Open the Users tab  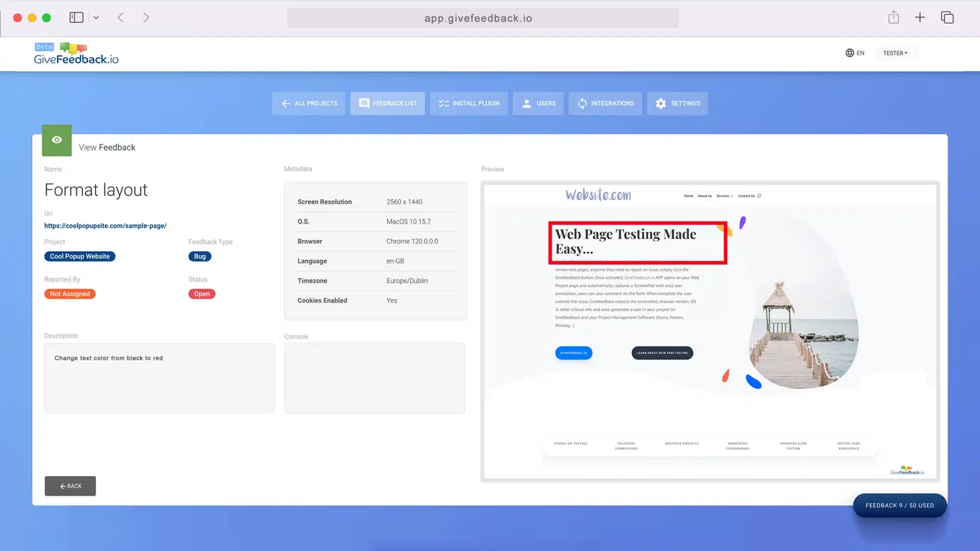click(x=538, y=103)
